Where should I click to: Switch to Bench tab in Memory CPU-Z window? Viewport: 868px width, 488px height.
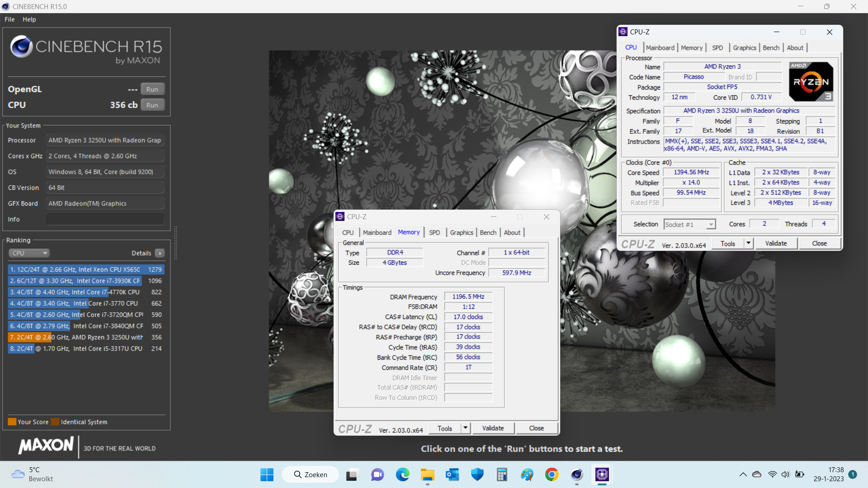[x=488, y=233]
